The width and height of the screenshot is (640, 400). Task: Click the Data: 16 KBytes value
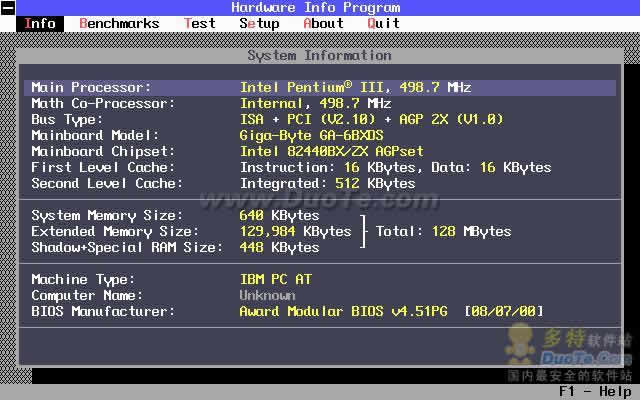coord(491,167)
